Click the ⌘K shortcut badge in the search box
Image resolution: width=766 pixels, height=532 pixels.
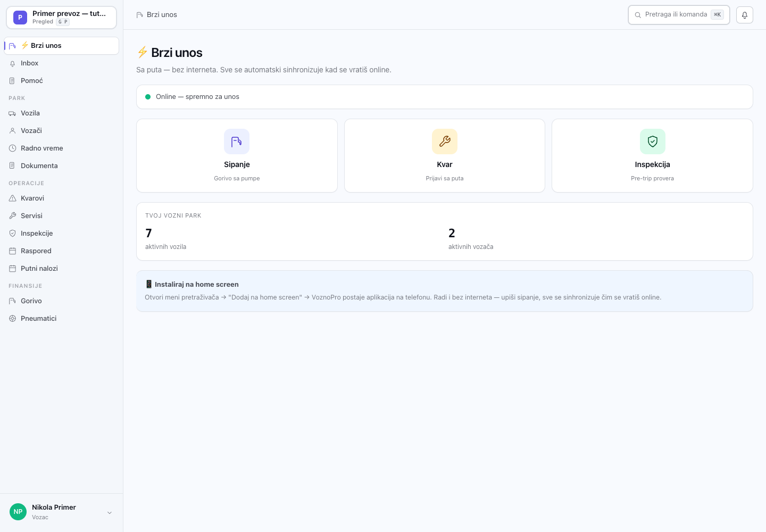click(x=718, y=15)
